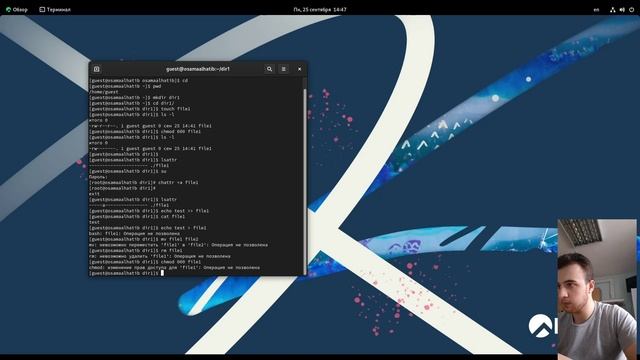Switch the en keyboard layout indicator
The height and width of the screenshot is (360, 640).
(x=596, y=9)
